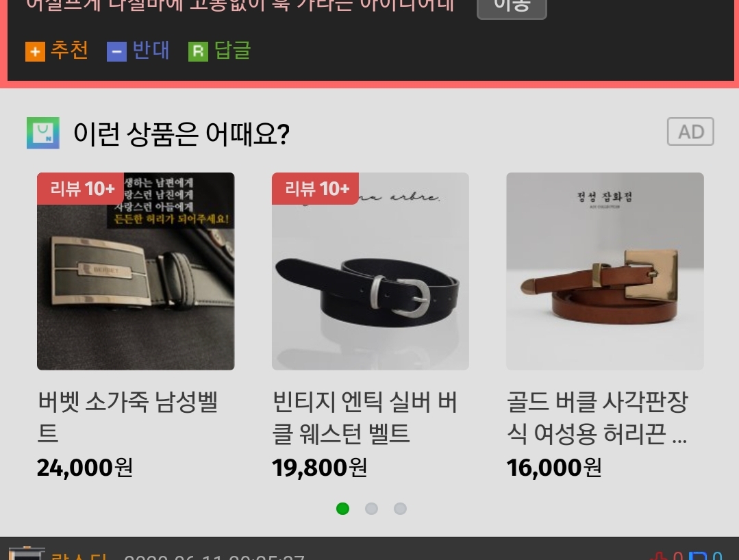Open the 버벳 소가죽 남성벨트 product image
This screenshot has height=560, width=739.
click(x=136, y=271)
